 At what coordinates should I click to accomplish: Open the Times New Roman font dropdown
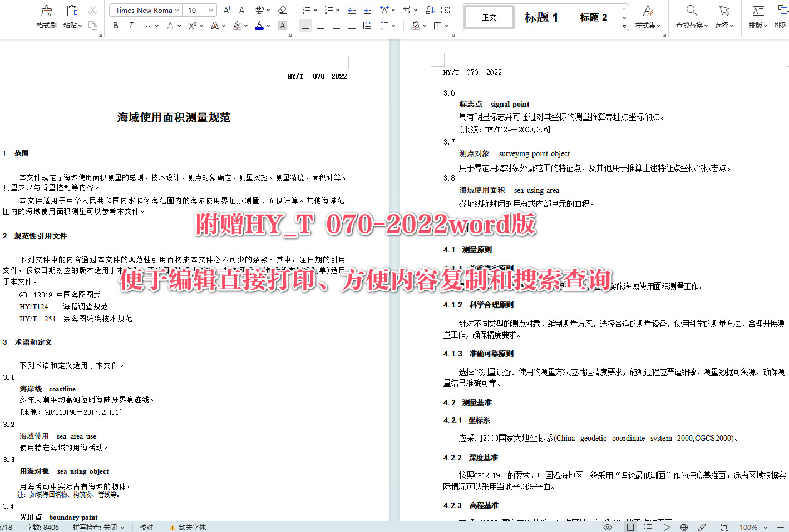pyautogui.click(x=145, y=10)
